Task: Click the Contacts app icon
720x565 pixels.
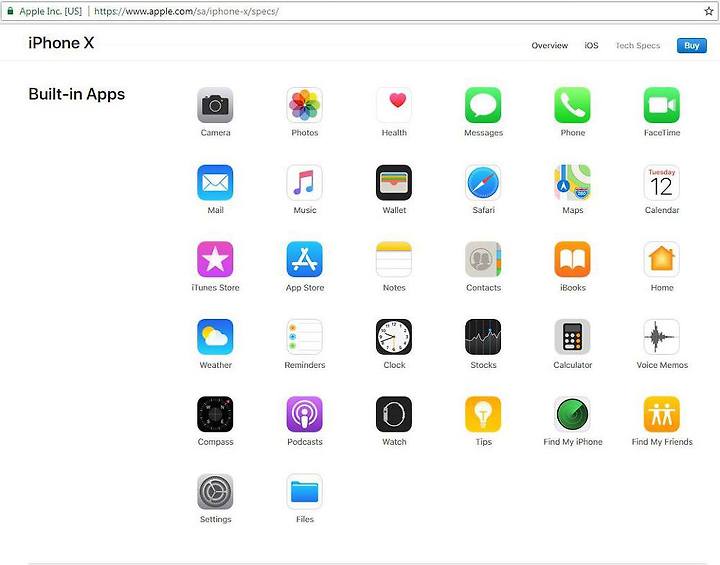Action: pyautogui.click(x=483, y=260)
